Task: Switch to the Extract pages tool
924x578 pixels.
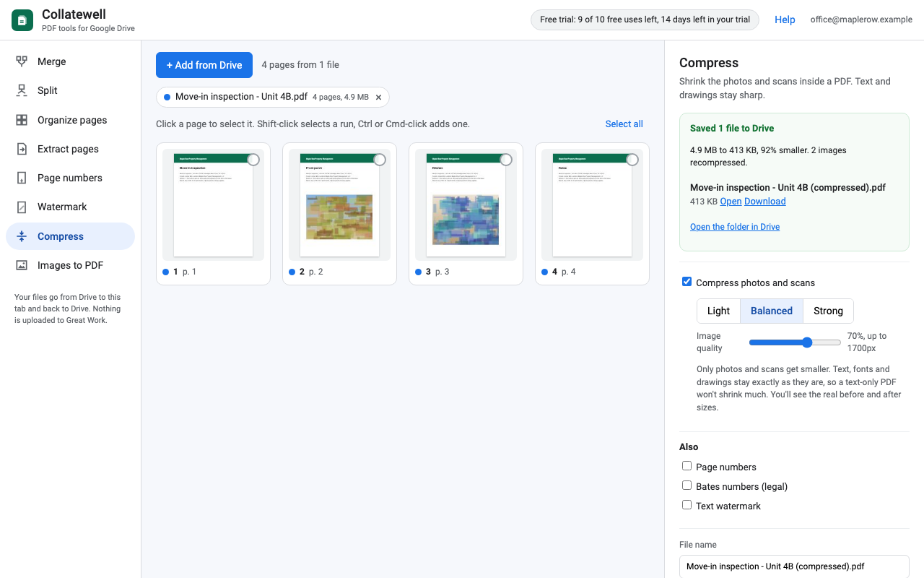Action: 70,149
